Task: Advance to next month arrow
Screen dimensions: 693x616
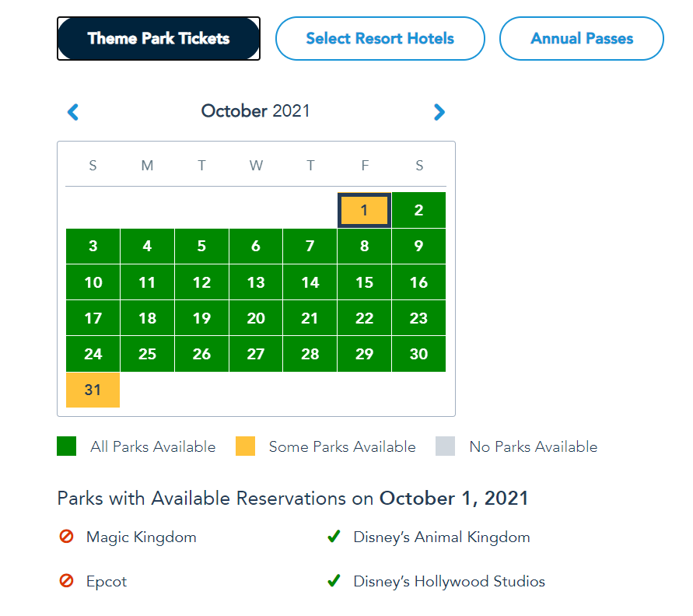Action: pos(439,112)
